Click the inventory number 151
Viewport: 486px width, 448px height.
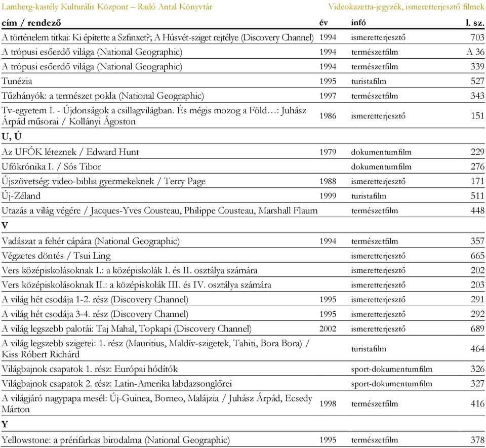pos(477,116)
